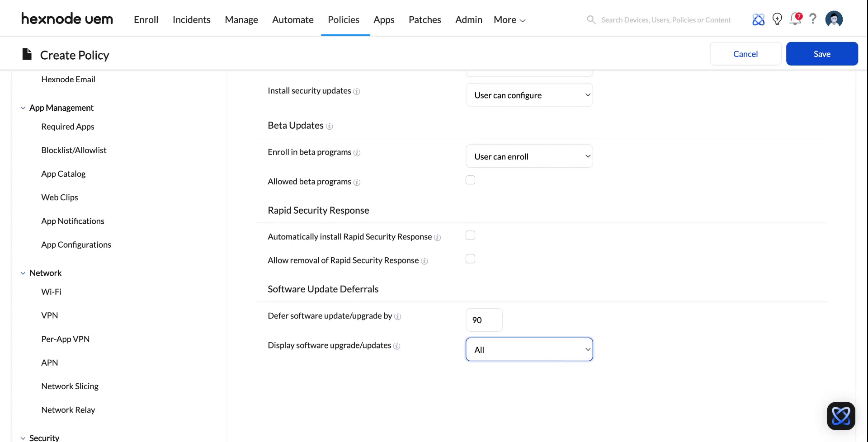Click the search magnifier icon
Image resolution: width=868 pixels, height=442 pixels.
(x=591, y=19)
